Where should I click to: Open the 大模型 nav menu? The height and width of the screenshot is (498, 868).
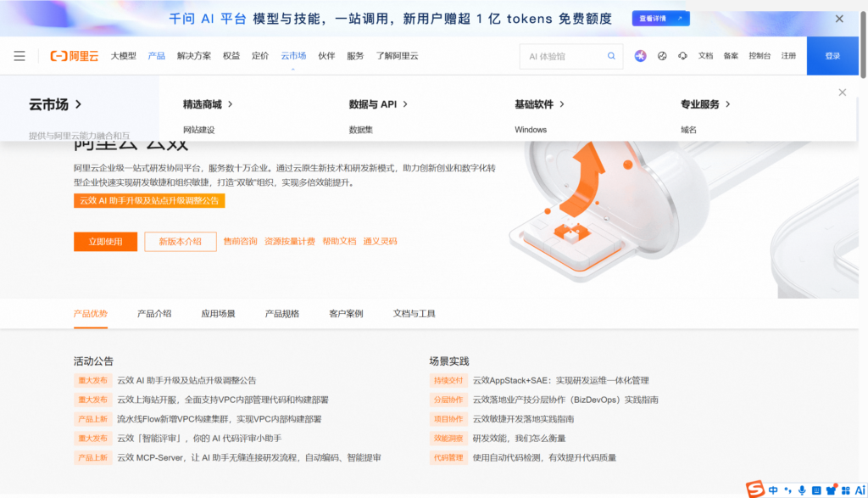[x=124, y=56]
